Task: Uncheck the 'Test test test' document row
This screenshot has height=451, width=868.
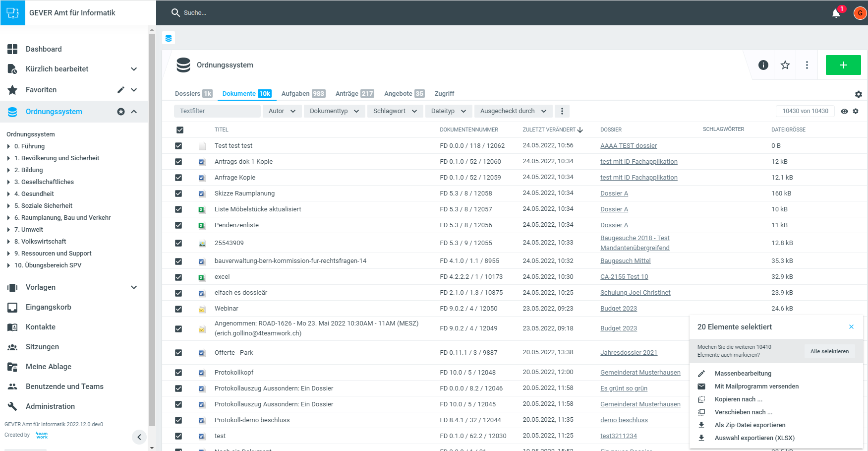Action: [x=178, y=146]
